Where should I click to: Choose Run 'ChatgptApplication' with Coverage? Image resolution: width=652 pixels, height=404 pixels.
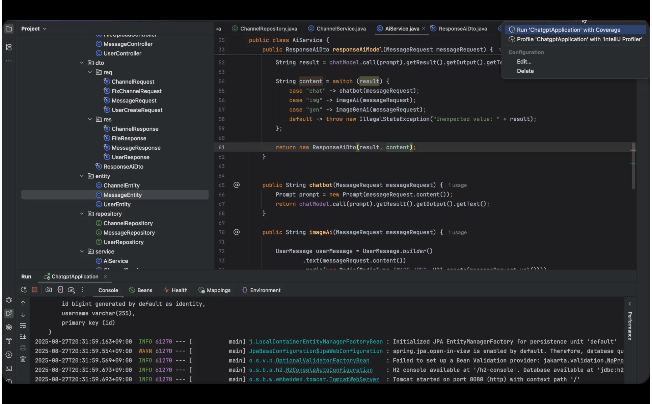pos(575,30)
